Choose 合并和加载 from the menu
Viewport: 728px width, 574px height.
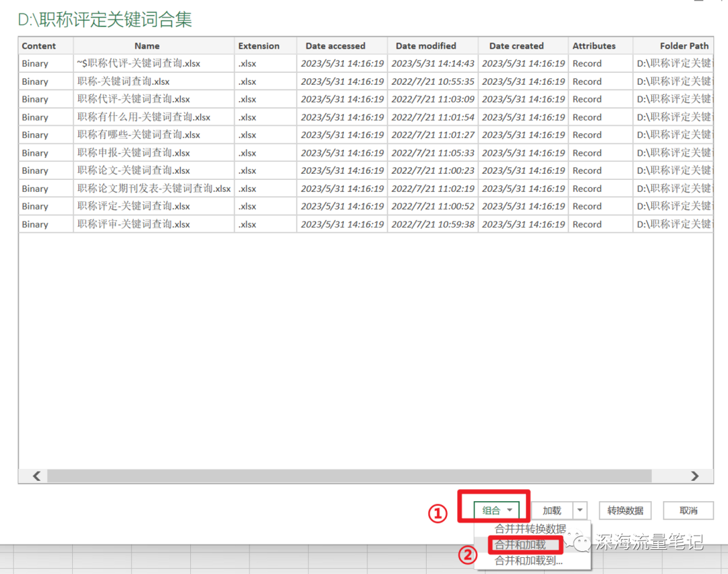[520, 544]
